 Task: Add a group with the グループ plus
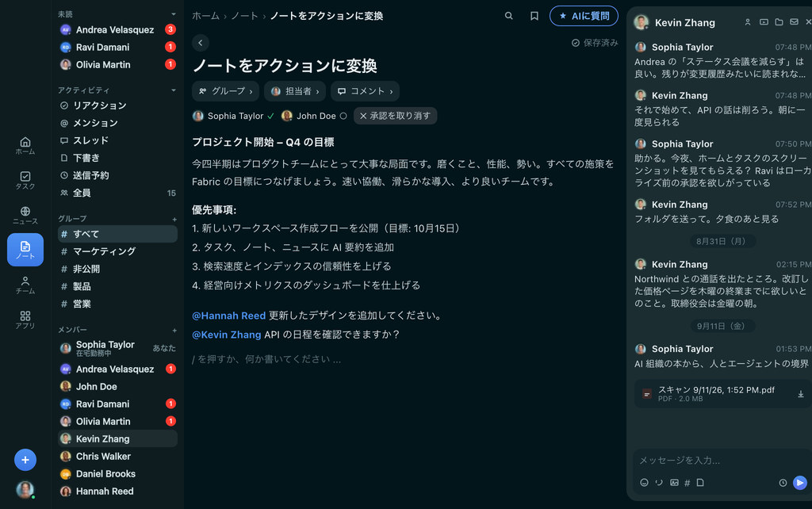coord(174,219)
